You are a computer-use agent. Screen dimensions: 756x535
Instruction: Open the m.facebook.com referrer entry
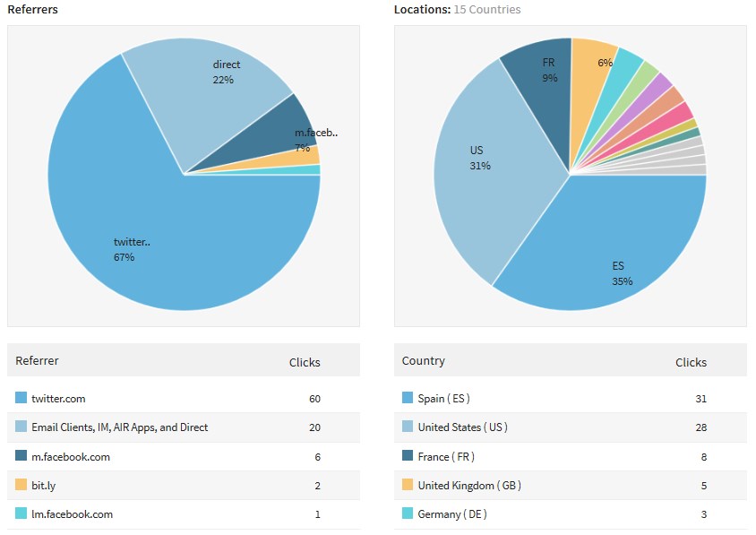(x=71, y=457)
